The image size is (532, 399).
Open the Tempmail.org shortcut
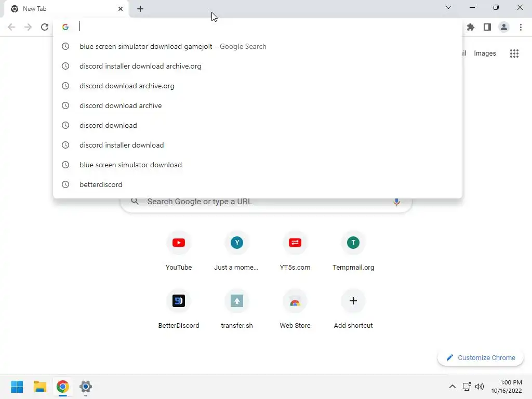coord(353,251)
